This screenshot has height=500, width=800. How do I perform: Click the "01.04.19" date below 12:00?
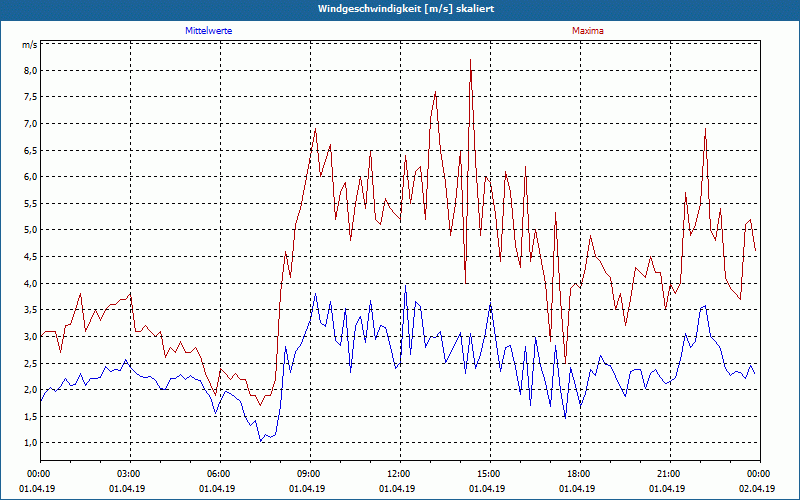point(397,489)
